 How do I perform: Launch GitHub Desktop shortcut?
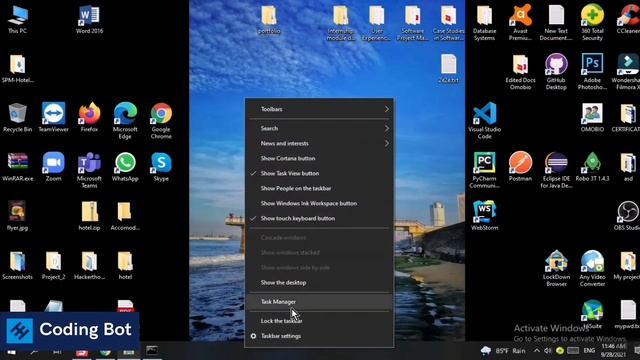(556, 71)
